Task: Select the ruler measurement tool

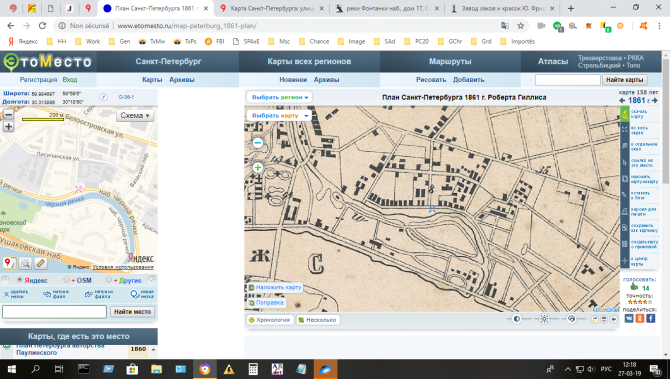Action: (41, 263)
